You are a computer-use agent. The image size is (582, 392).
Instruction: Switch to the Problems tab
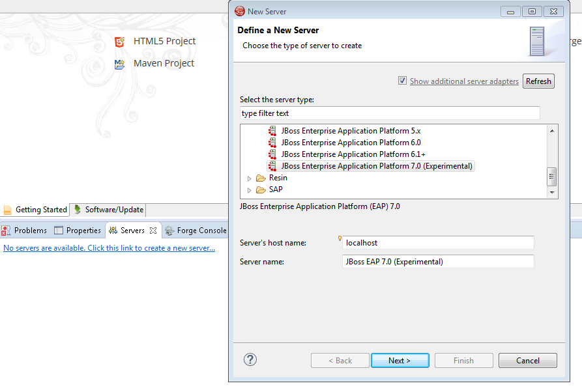25,230
